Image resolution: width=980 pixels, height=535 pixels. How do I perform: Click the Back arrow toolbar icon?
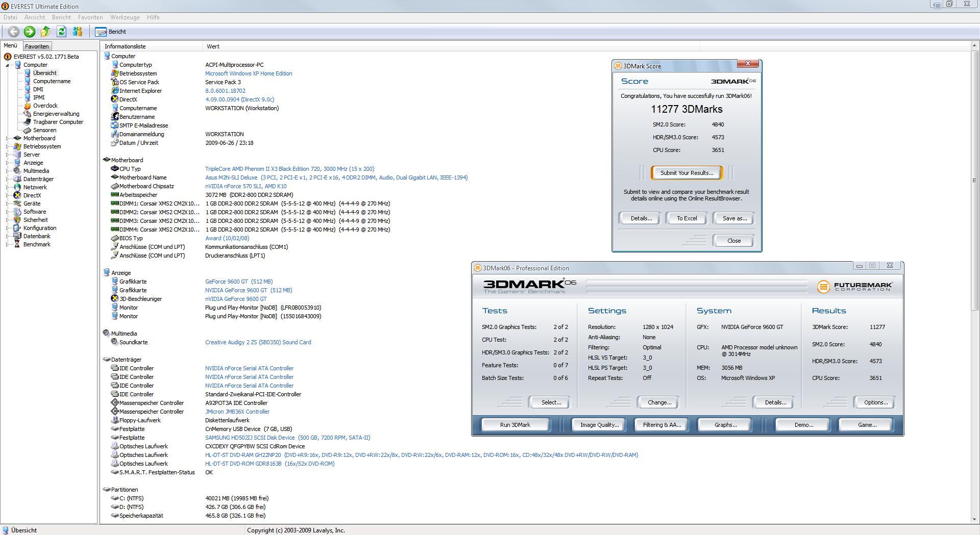pos(13,32)
